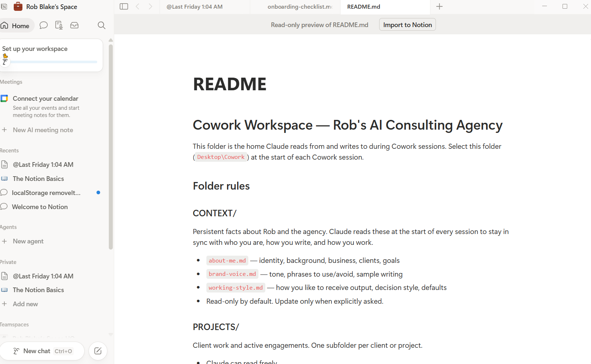591x364 pixels.
Task: Open search with the magnifier icon
Action: (x=102, y=25)
